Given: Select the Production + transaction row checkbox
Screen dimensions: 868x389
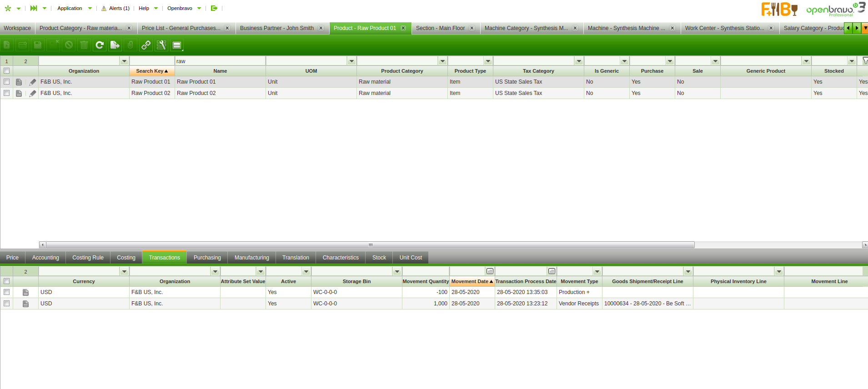Looking at the screenshot, I should tap(6, 292).
